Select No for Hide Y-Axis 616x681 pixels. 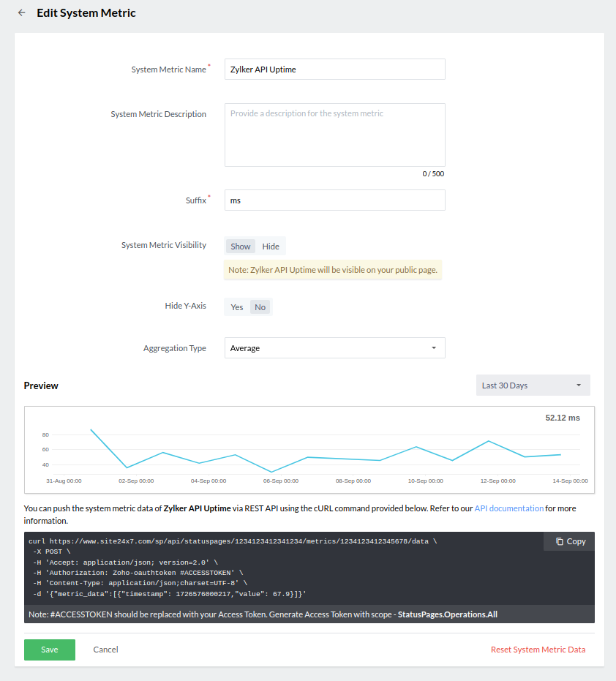(260, 307)
